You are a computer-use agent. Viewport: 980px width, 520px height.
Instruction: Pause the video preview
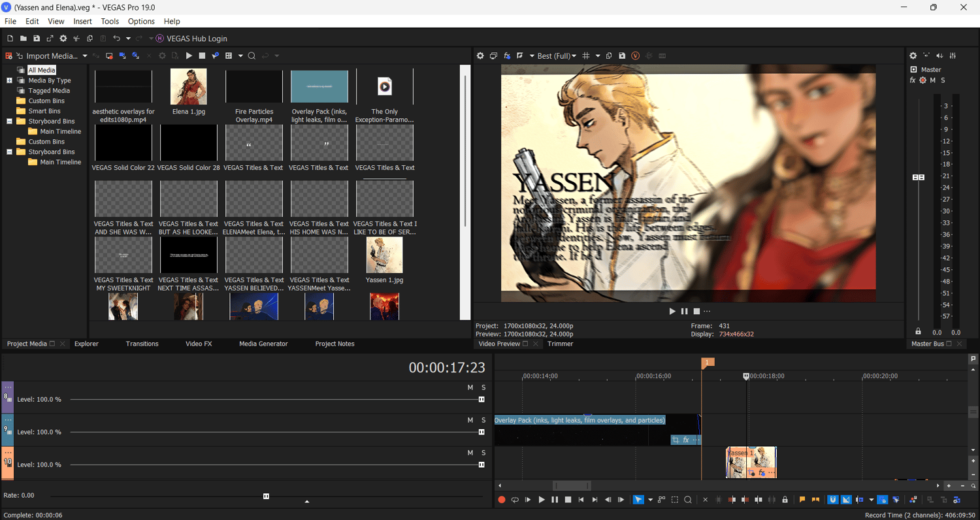coord(685,311)
